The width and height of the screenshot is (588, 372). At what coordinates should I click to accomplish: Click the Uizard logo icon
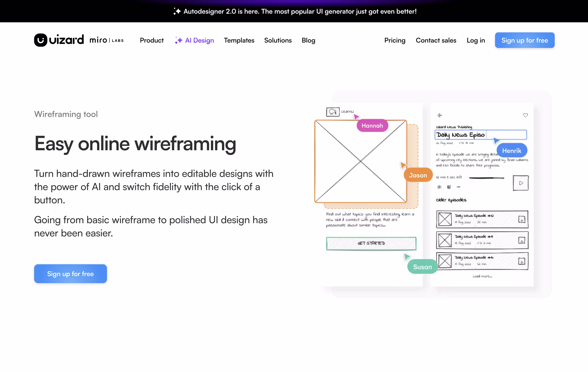click(x=40, y=40)
